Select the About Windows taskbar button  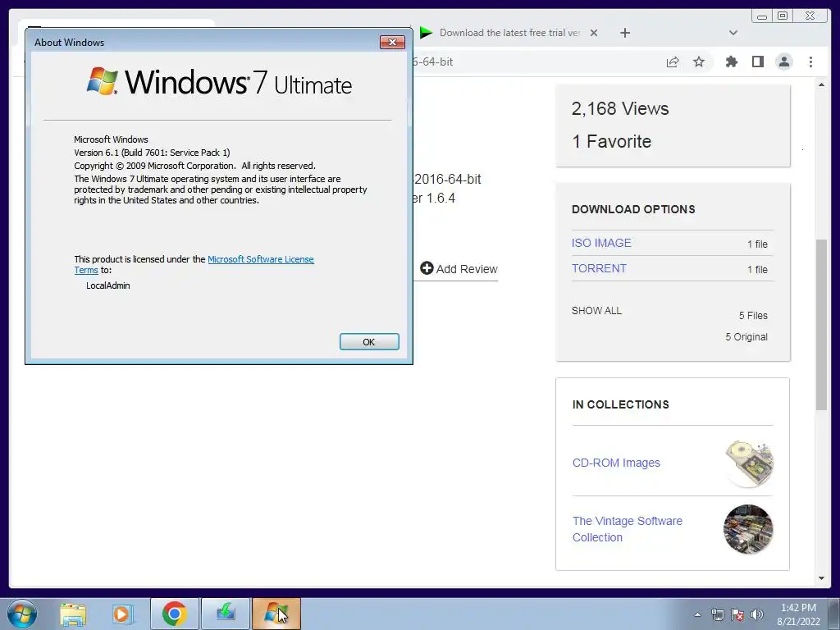(x=276, y=614)
